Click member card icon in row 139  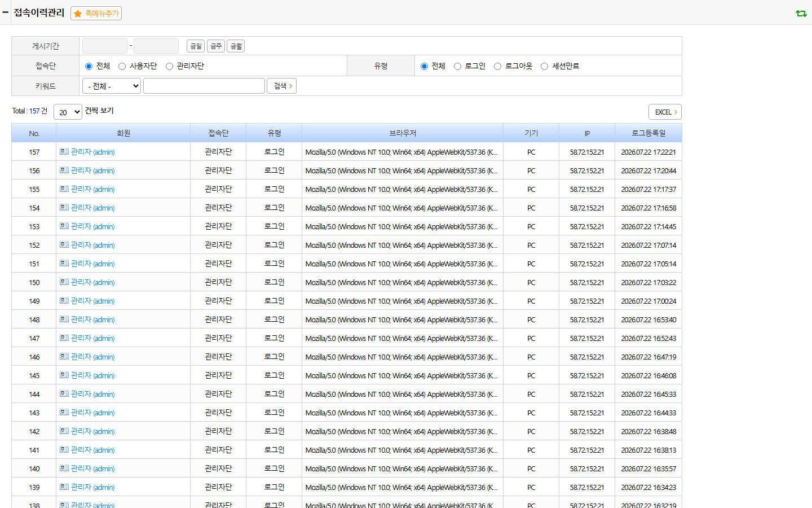[x=64, y=487]
